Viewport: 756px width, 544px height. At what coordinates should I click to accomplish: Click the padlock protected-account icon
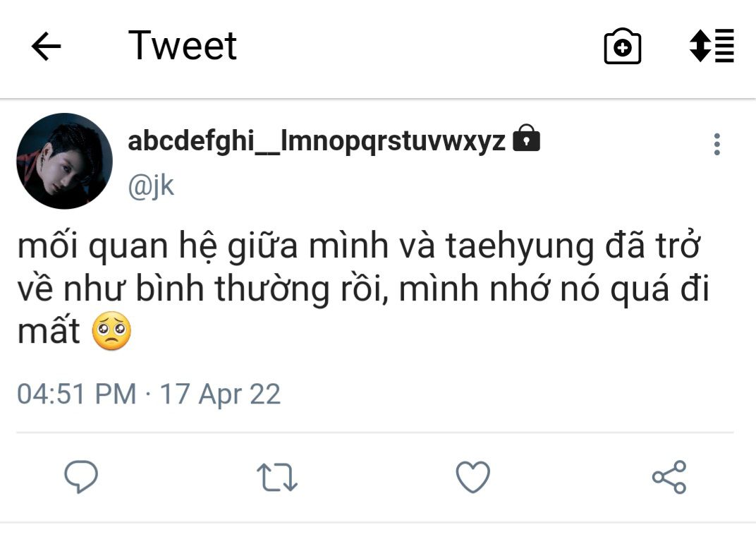pos(526,138)
